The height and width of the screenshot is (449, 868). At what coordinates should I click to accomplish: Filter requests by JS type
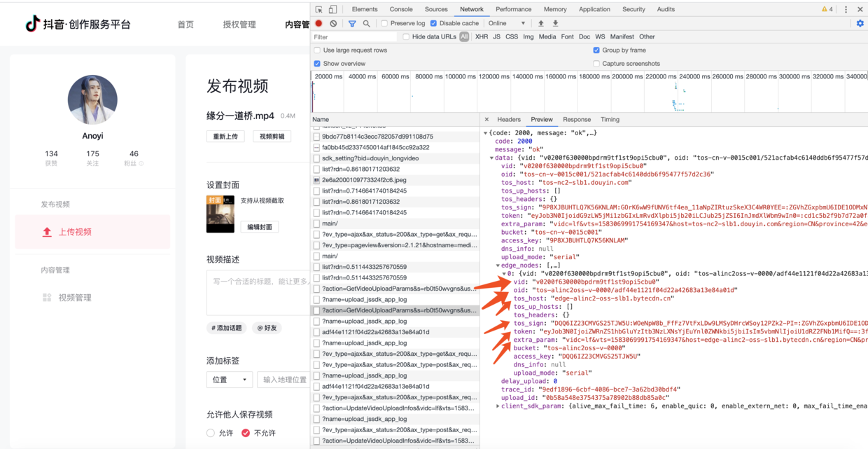pyautogui.click(x=496, y=36)
